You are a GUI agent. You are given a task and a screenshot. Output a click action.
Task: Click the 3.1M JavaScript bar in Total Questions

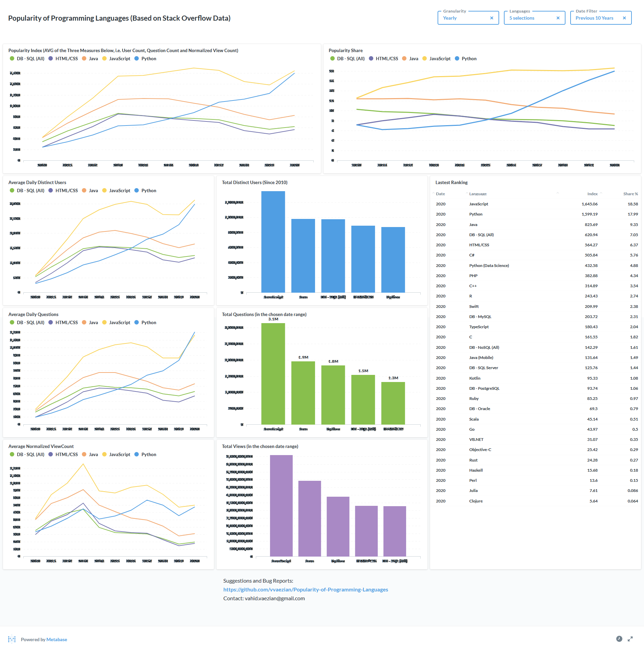(273, 374)
